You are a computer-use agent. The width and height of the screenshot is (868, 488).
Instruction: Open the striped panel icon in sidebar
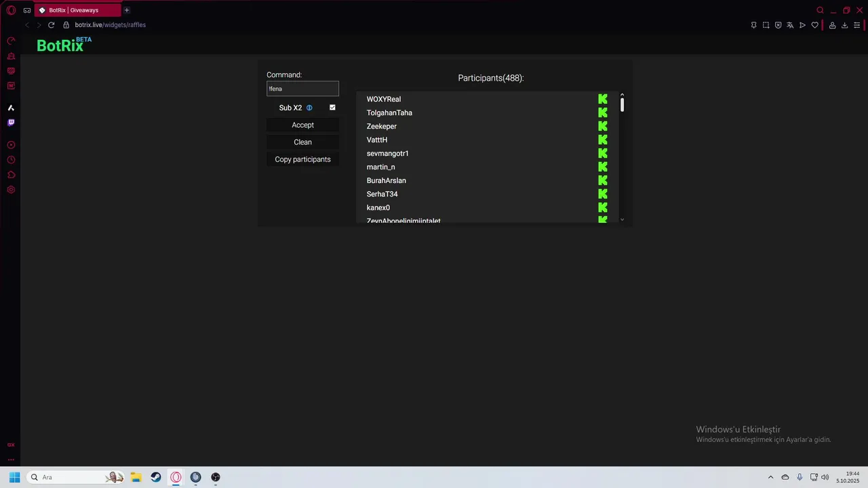click(x=11, y=71)
